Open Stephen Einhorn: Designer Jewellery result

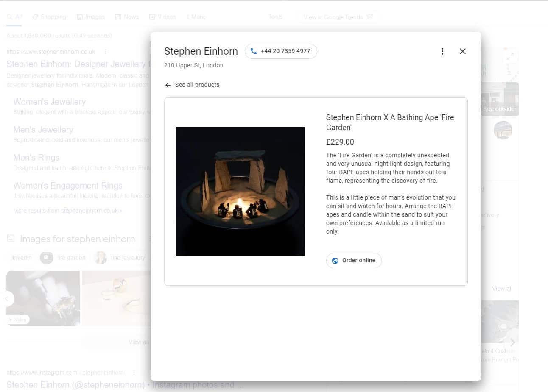[x=78, y=64]
